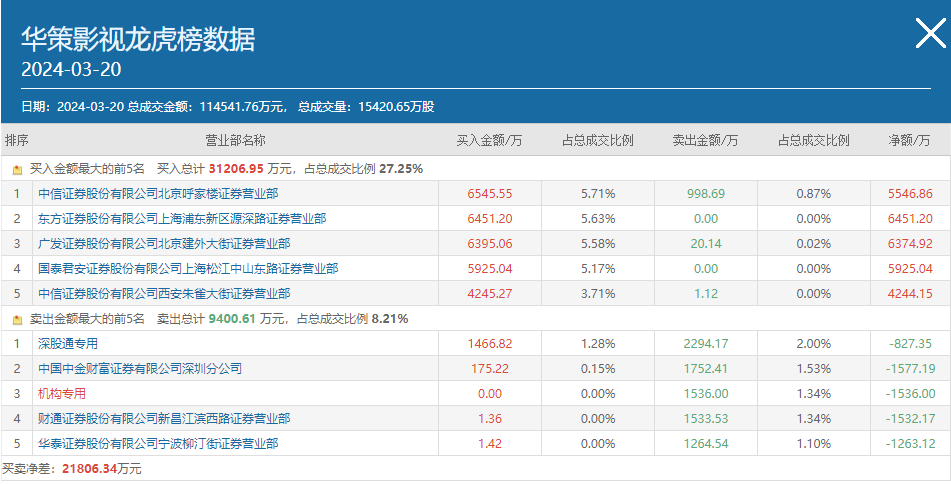The image size is (951, 484).
Task: Select net amount 6374.92
Action: tap(910, 244)
